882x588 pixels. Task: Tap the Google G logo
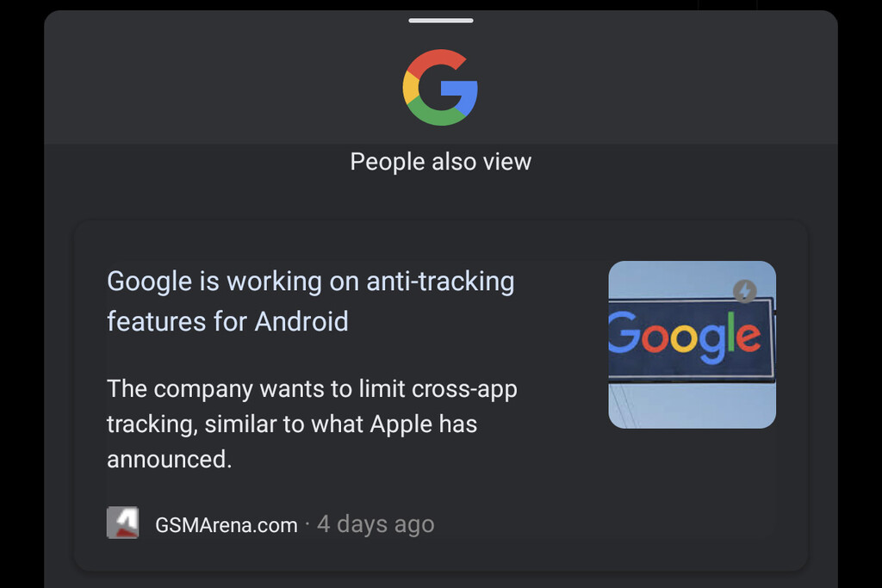[x=440, y=86]
